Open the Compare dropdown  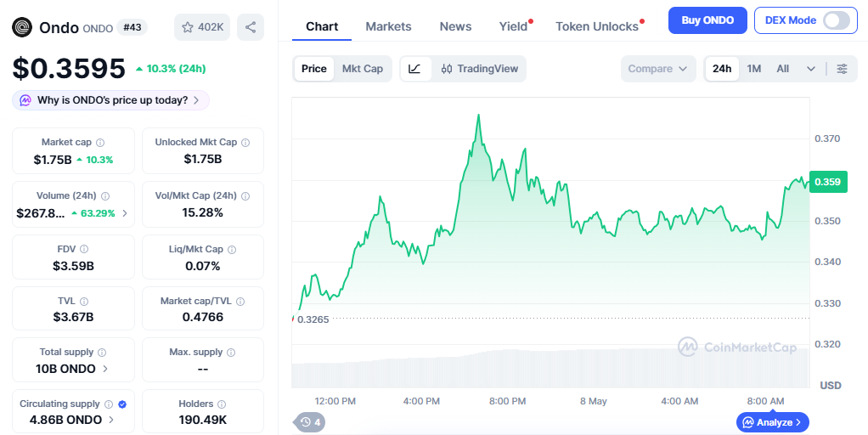658,69
